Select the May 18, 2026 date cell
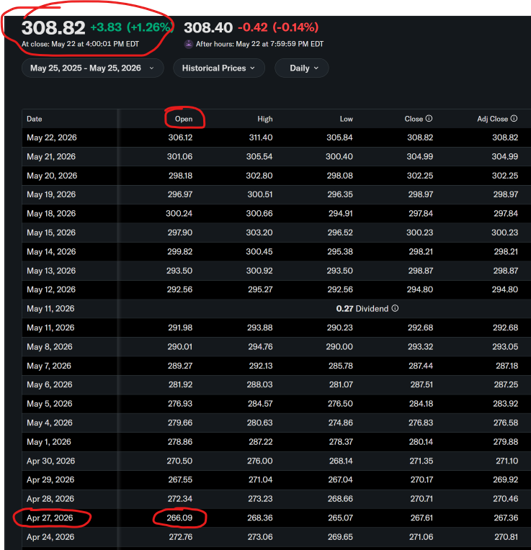Screen dimensions: 531x550 tap(51, 213)
